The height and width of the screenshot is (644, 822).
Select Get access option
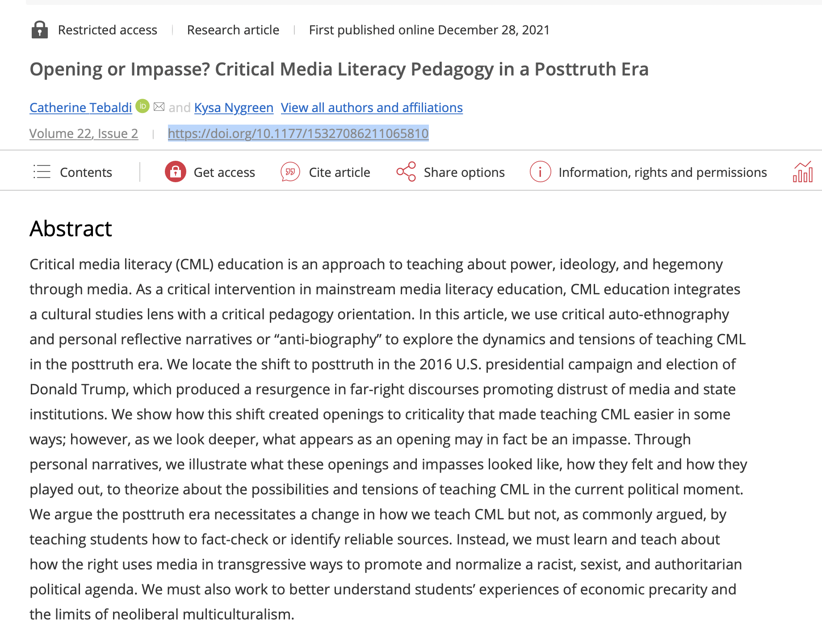(x=224, y=172)
